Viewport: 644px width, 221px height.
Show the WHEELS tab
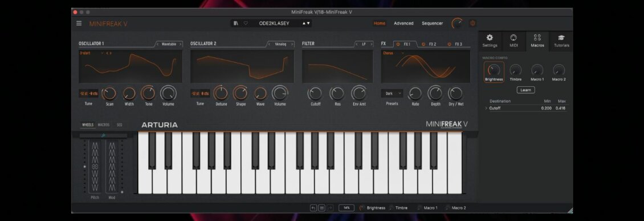88,124
